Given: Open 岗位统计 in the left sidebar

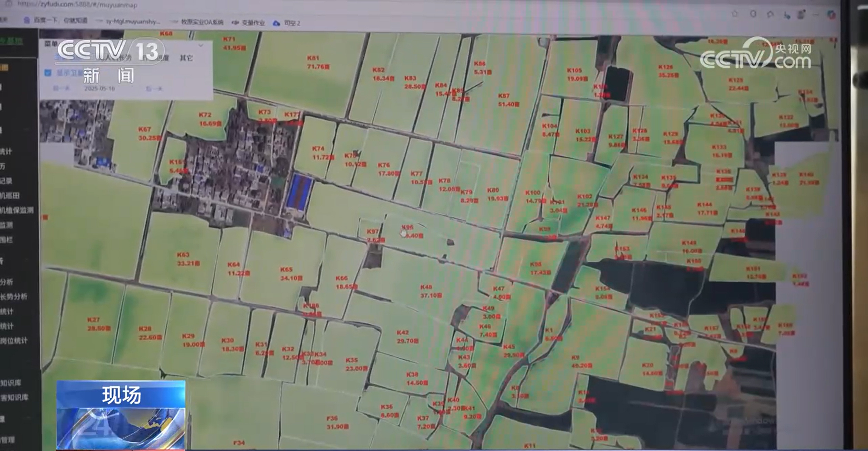Looking at the screenshot, I should point(13,341).
